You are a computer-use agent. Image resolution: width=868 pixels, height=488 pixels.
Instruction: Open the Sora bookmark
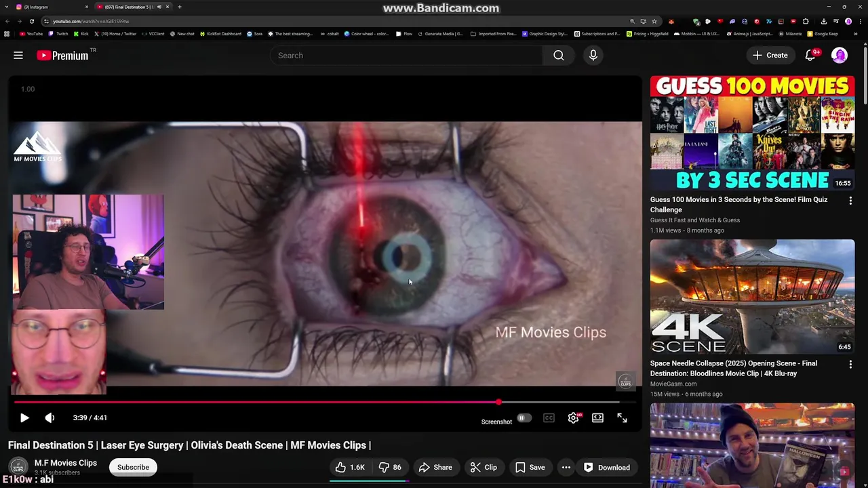[x=254, y=34]
